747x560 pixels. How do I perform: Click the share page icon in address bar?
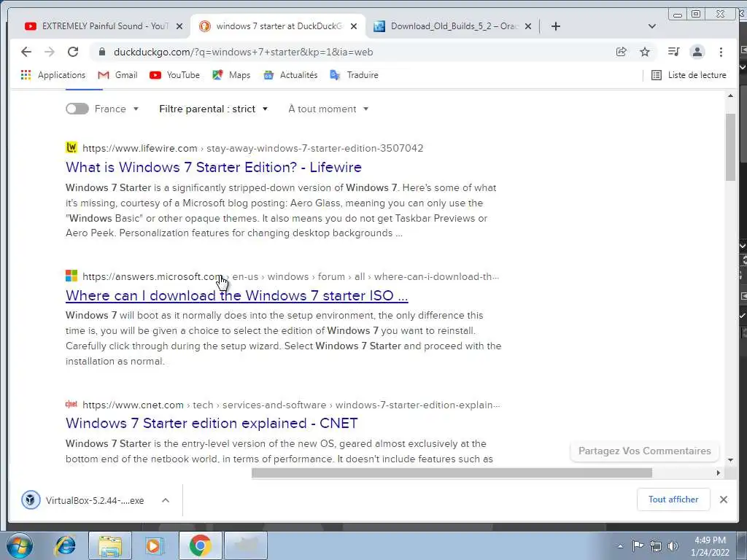click(x=622, y=52)
